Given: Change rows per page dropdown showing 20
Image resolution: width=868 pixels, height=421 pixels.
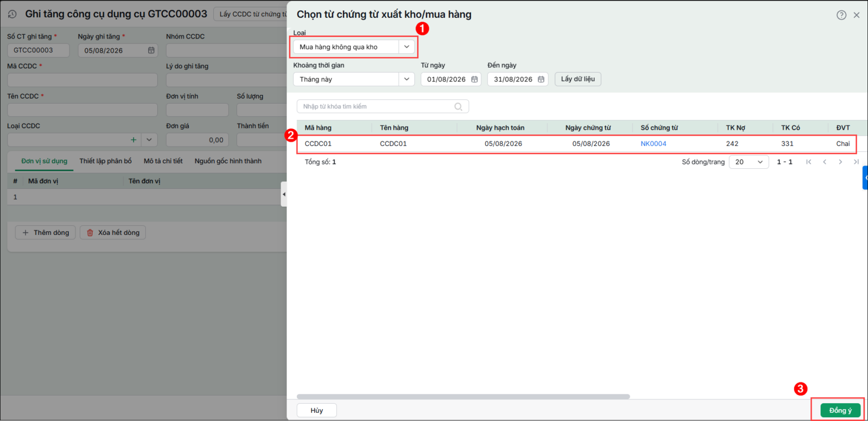Looking at the screenshot, I should [749, 162].
